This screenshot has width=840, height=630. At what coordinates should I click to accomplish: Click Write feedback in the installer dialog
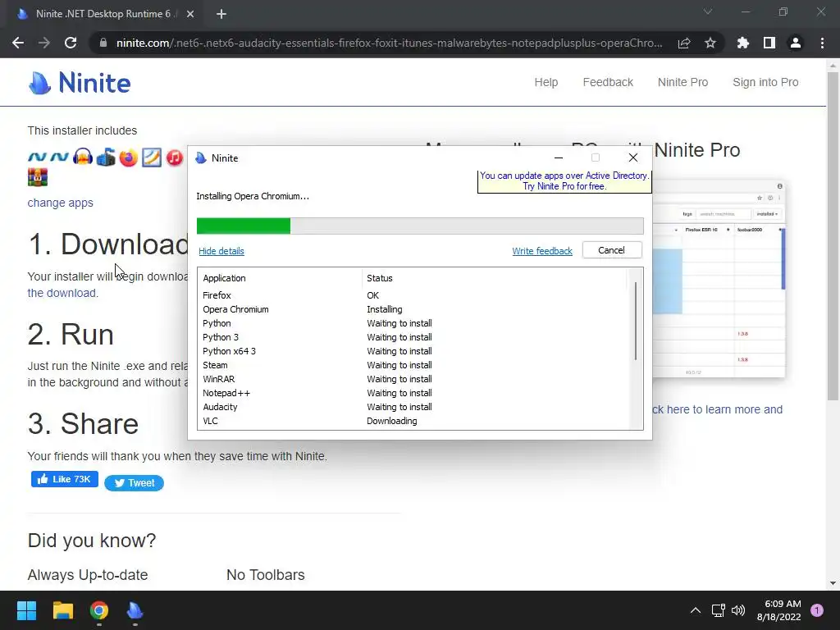coord(542,251)
